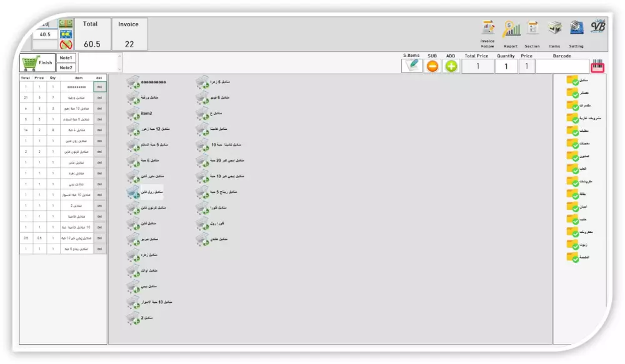Screen dimensions: 625x364
Task: Add مناديل زهرة item
Action: tap(142, 255)
